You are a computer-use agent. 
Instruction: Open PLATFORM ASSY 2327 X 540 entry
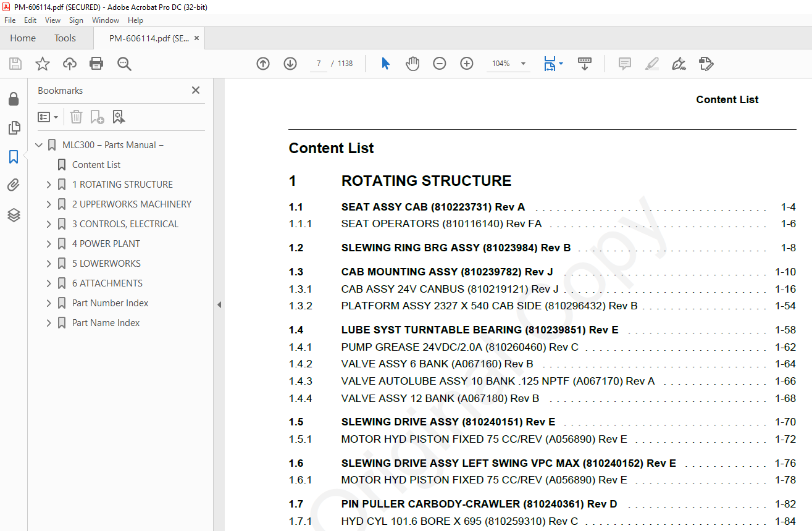click(489, 306)
